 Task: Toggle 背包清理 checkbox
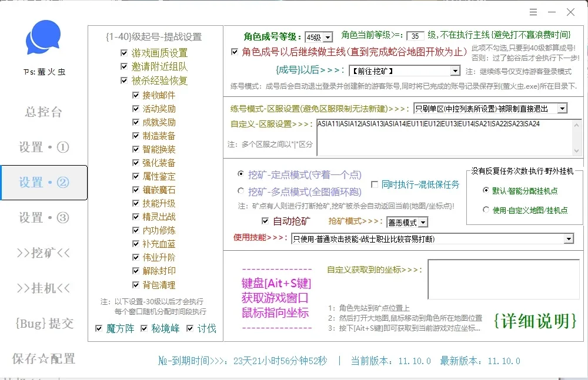tap(136, 285)
